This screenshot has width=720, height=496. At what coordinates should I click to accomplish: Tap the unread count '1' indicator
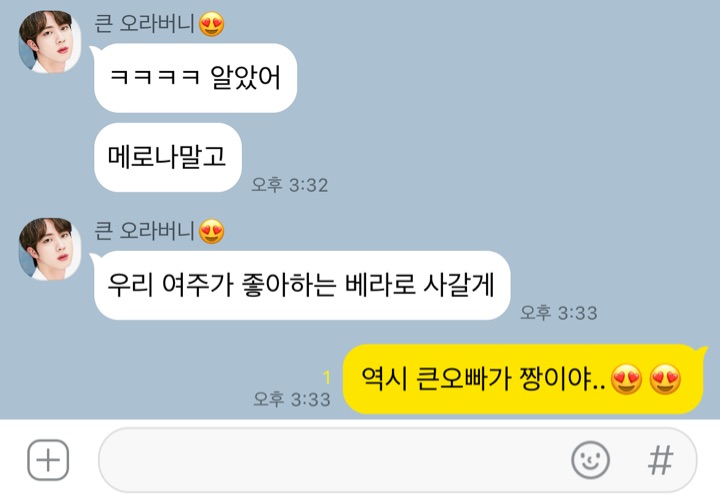pyautogui.click(x=327, y=378)
